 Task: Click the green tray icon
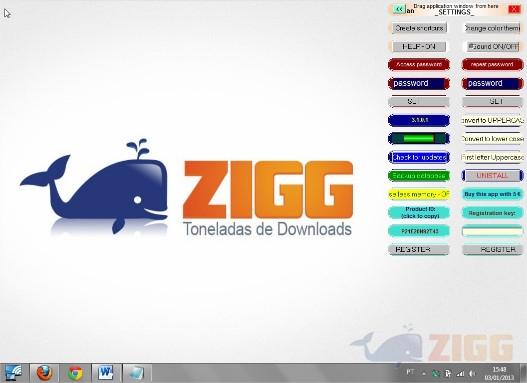[x=436, y=373]
